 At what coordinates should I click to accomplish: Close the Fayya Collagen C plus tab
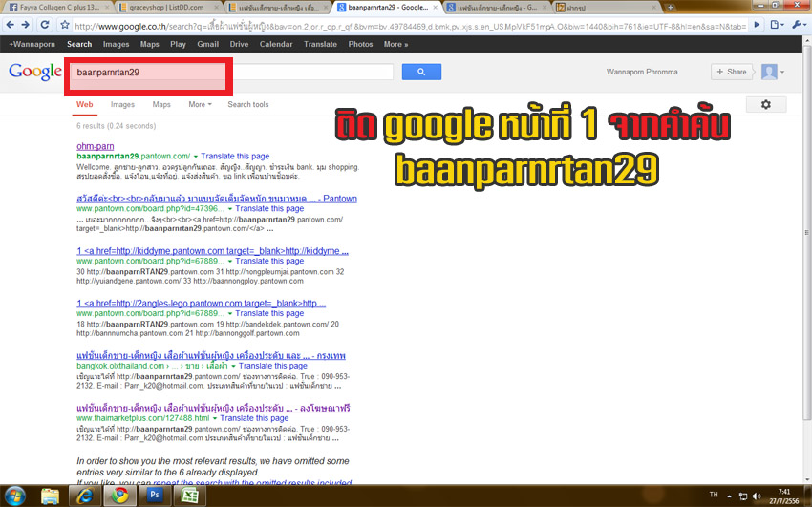point(108,8)
